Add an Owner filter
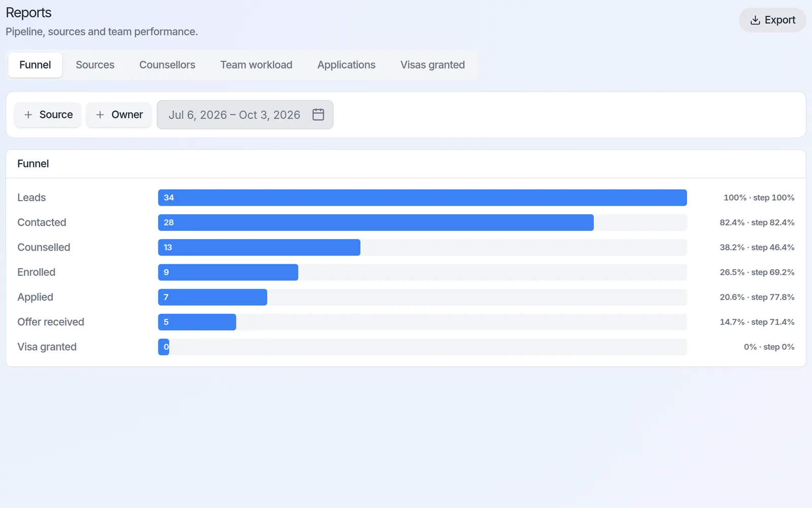This screenshot has width=812, height=508. [119, 115]
